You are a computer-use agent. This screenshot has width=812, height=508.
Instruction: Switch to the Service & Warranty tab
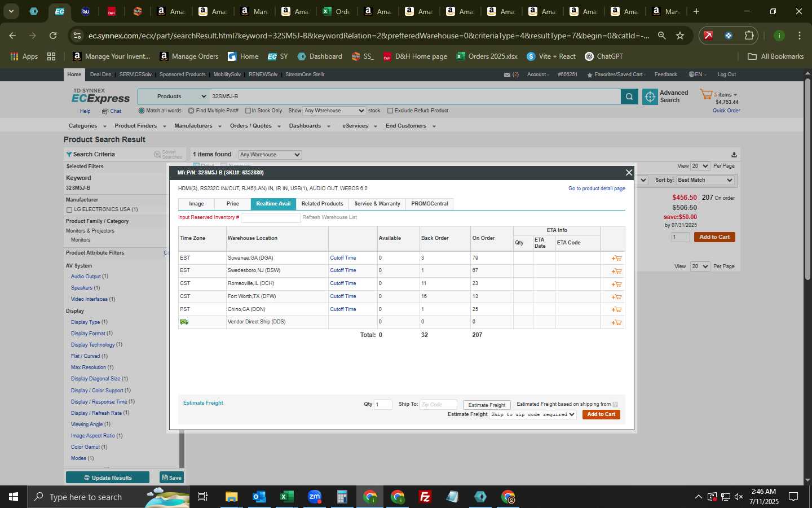(377, 204)
